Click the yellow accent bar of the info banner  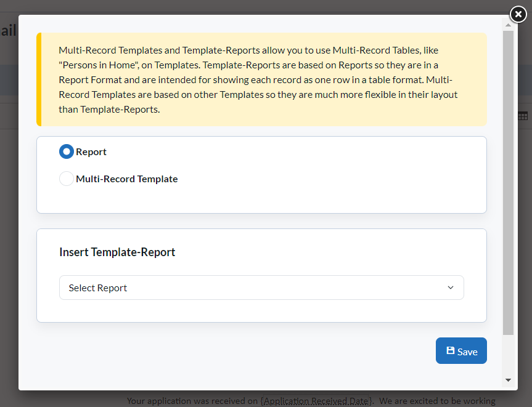coord(39,79)
